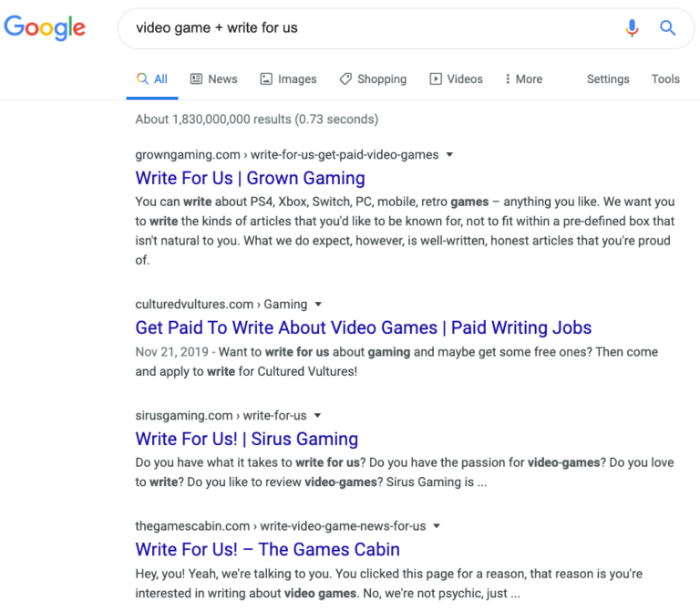Open 'Write For Us! | Sirus Gaming' result

pyautogui.click(x=247, y=439)
